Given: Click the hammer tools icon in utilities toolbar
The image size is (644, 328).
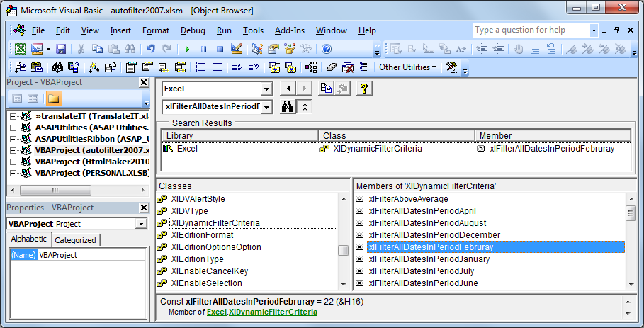Looking at the screenshot, I should [x=451, y=67].
